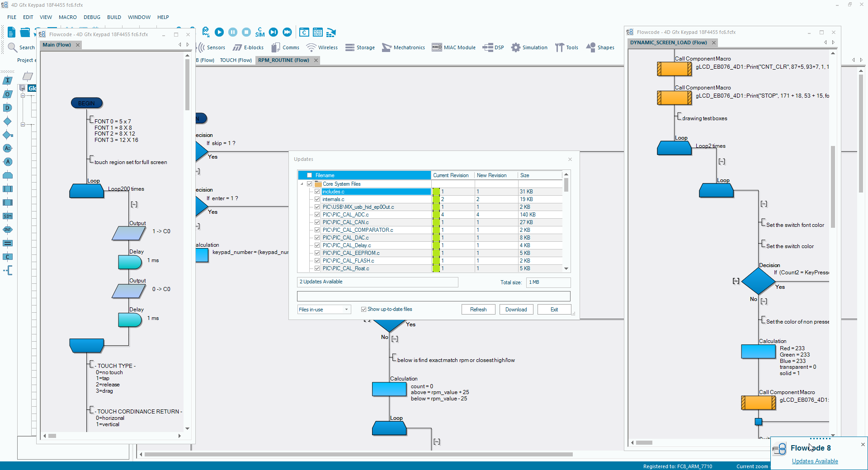
Task: Click the New file icon
Action: 11,32
